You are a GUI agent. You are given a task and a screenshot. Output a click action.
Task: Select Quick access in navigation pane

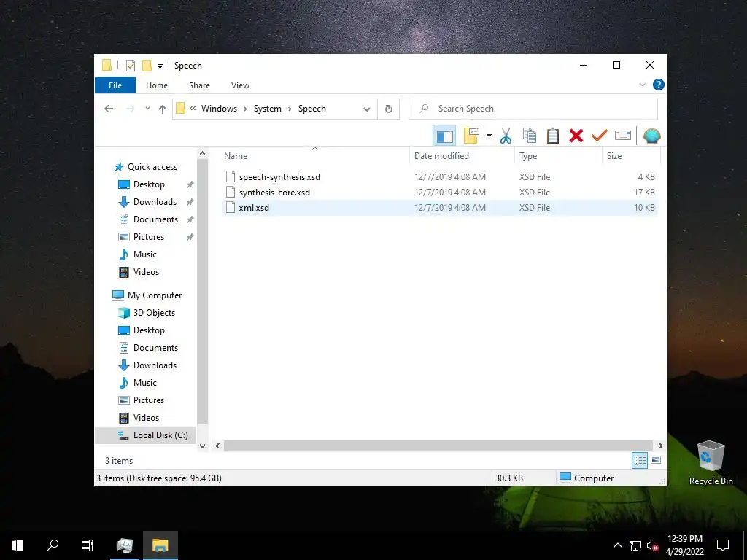[146, 167]
